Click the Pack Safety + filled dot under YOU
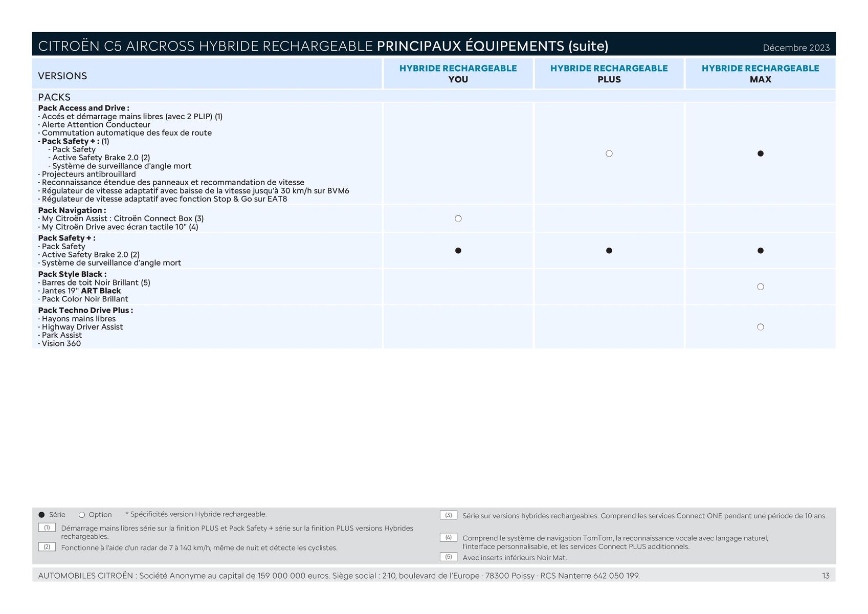Image resolution: width=868 pixels, height=614 pixels. (x=458, y=251)
